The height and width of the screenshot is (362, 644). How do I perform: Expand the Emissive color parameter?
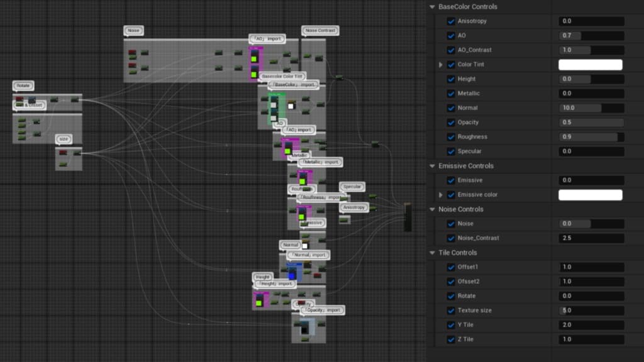pos(441,195)
